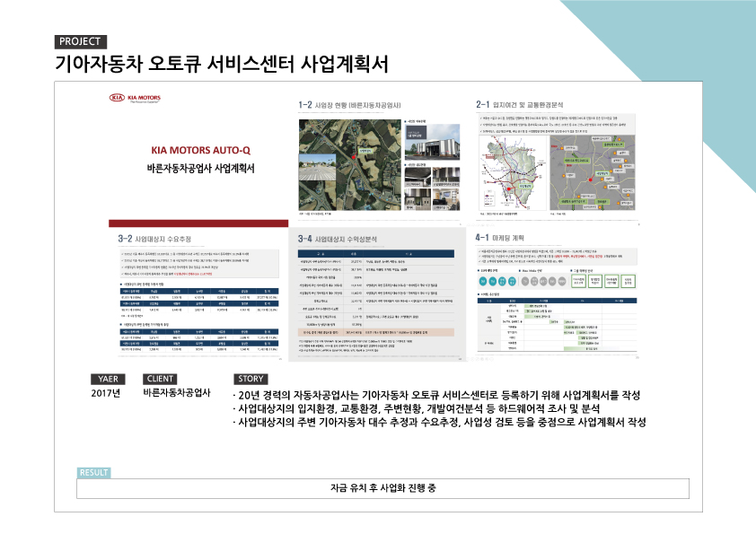Click the profitability table in slide 3-4

376,293
